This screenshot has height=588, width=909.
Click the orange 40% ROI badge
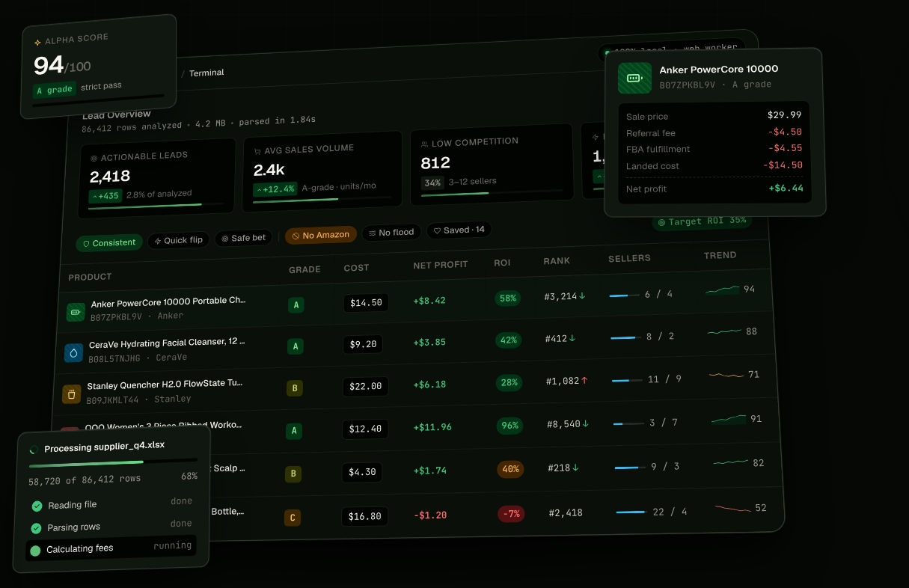[510, 470]
